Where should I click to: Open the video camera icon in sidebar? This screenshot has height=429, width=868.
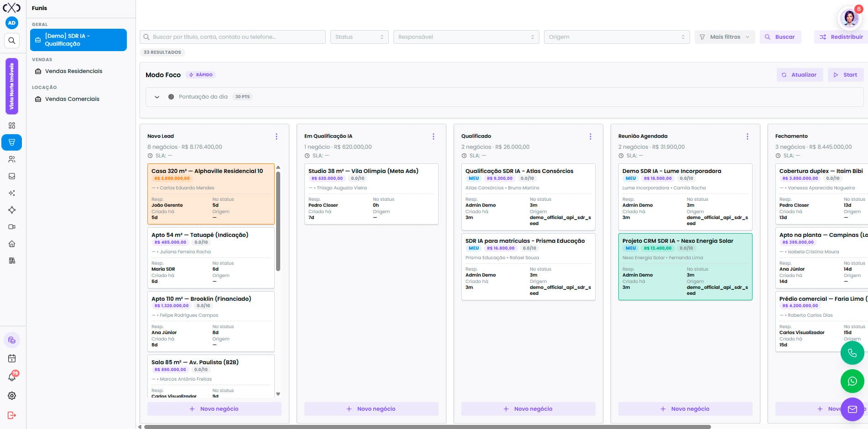pyautogui.click(x=12, y=227)
